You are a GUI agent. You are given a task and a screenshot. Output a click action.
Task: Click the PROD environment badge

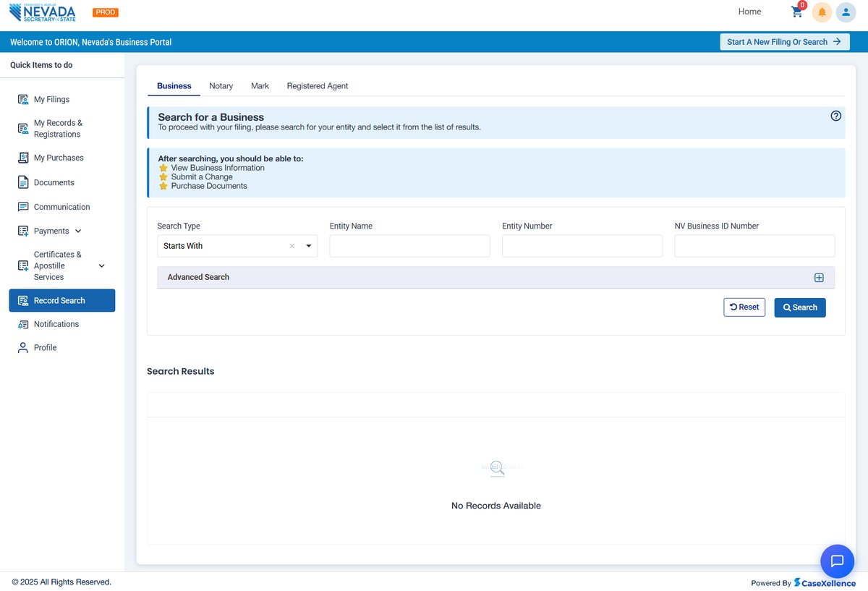(x=106, y=12)
